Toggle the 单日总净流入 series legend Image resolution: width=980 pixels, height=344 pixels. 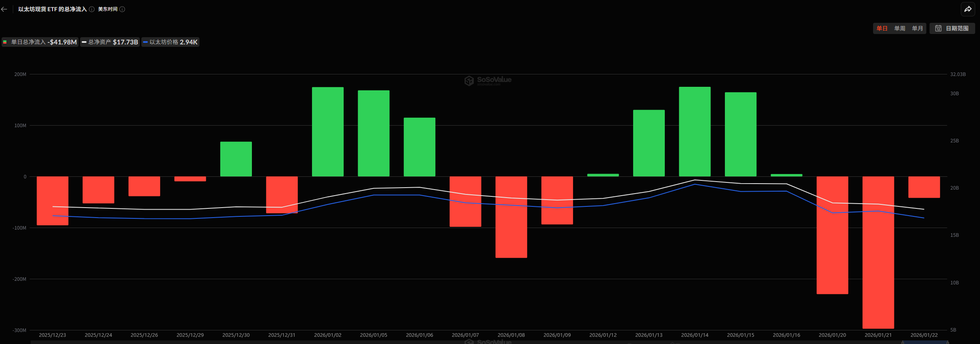[40, 42]
